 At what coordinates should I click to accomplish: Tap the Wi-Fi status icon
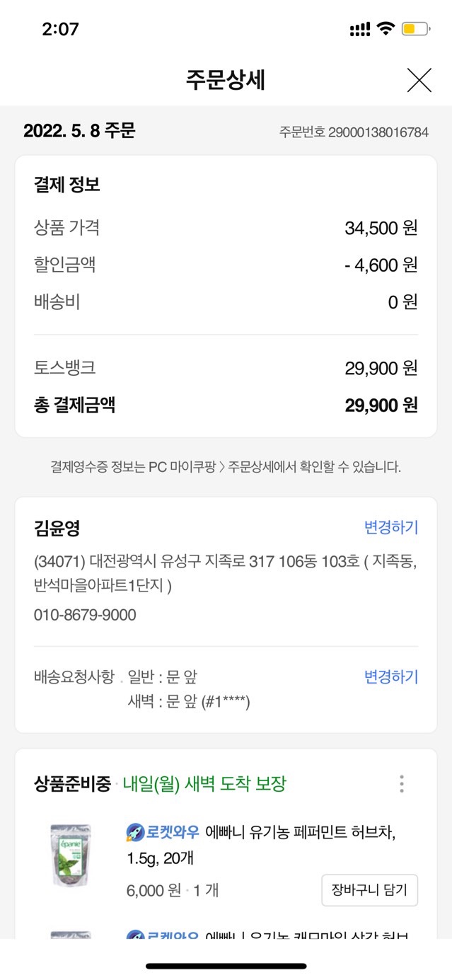tap(385, 29)
